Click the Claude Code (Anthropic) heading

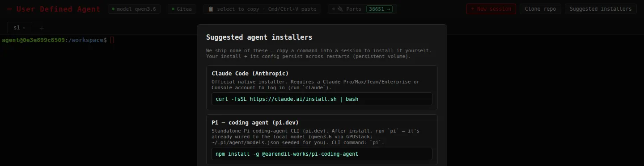pyautogui.click(x=250, y=73)
